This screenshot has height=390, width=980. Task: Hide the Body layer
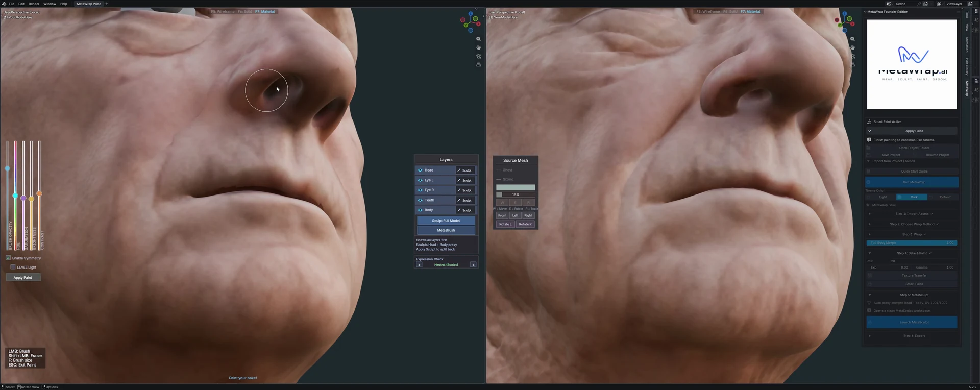tap(420, 210)
